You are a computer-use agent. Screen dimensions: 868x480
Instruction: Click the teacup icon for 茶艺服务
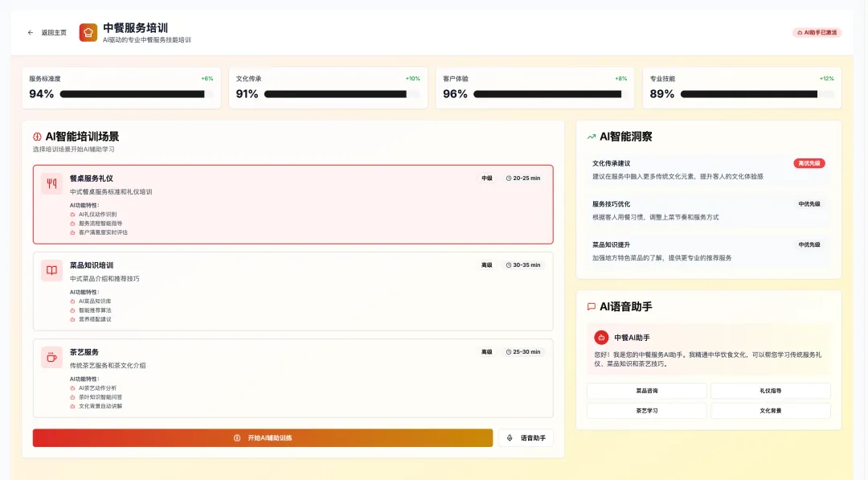tap(51, 357)
